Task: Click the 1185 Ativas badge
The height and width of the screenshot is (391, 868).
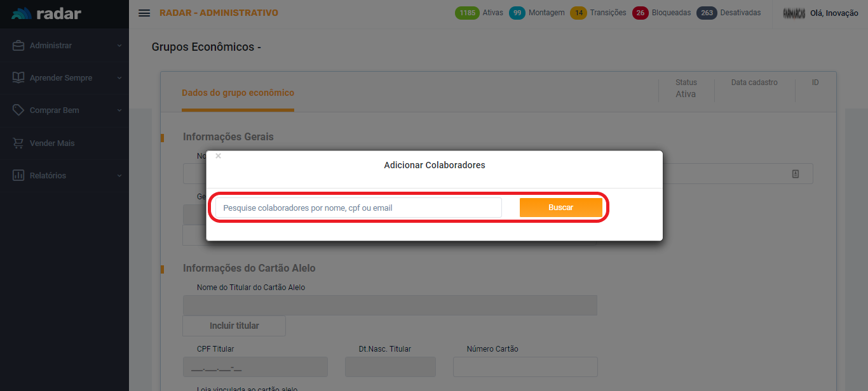Action: coord(467,13)
